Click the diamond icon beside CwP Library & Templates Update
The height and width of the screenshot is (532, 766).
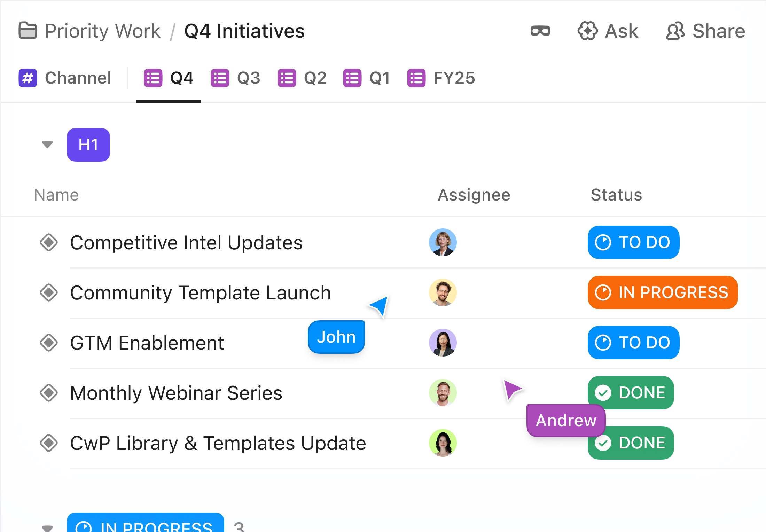[49, 443]
